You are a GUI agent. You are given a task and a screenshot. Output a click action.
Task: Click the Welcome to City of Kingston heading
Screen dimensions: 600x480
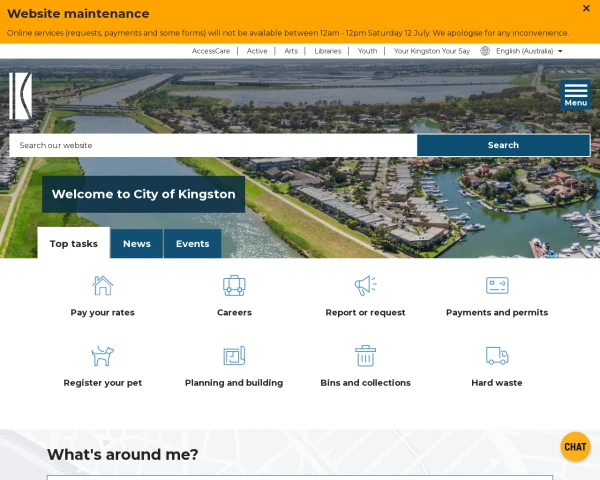pyautogui.click(x=143, y=194)
